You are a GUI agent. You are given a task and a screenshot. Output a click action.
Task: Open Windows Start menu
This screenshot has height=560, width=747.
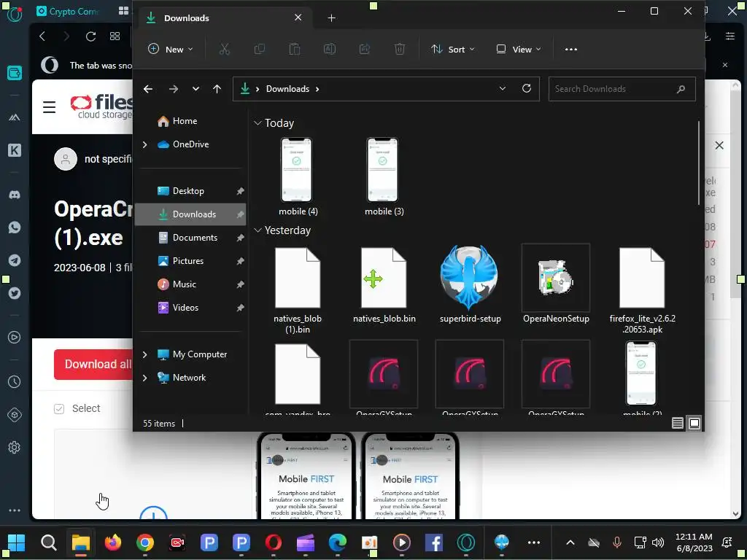16,542
